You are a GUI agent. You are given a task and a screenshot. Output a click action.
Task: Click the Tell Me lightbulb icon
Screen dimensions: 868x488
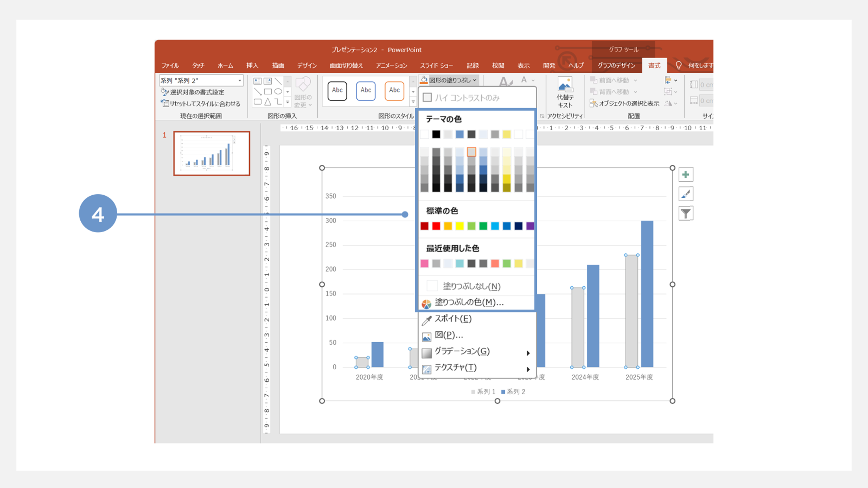[x=679, y=65]
